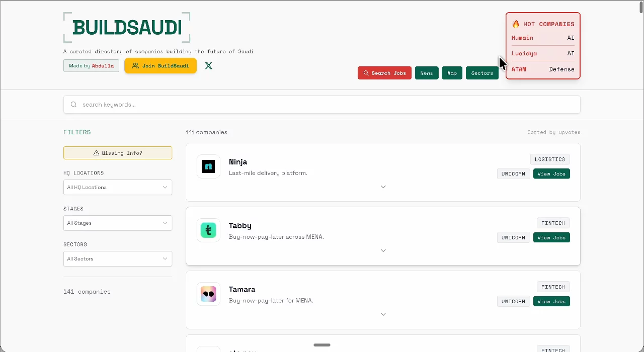Click the UNICORN badge on Tamara
The height and width of the screenshot is (352, 644).
click(513, 301)
